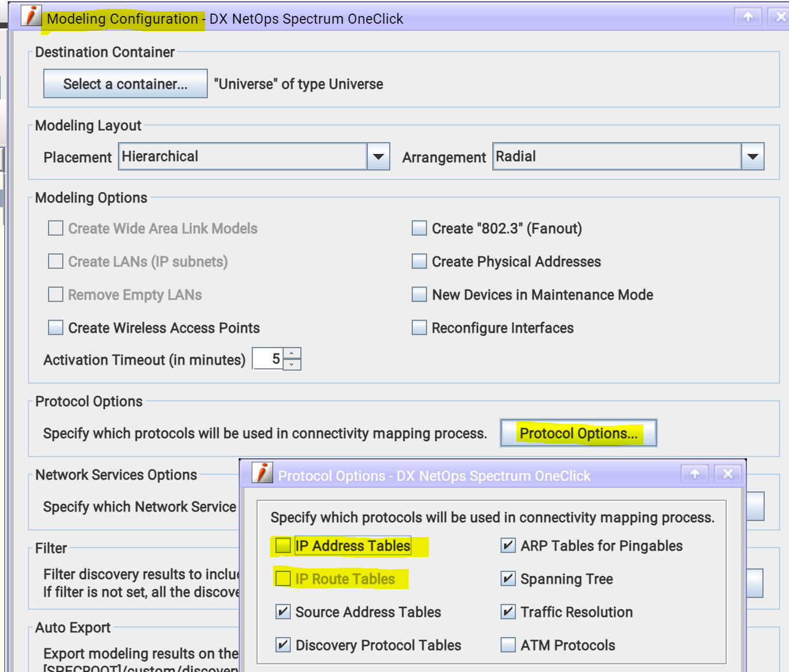Enable ATM Protocols checkbox

pyautogui.click(x=508, y=645)
